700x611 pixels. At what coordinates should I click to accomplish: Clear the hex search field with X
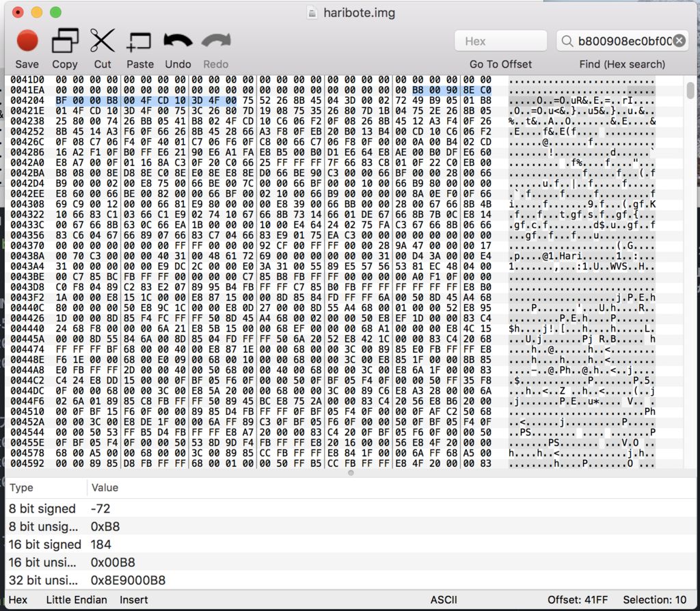[x=679, y=40]
